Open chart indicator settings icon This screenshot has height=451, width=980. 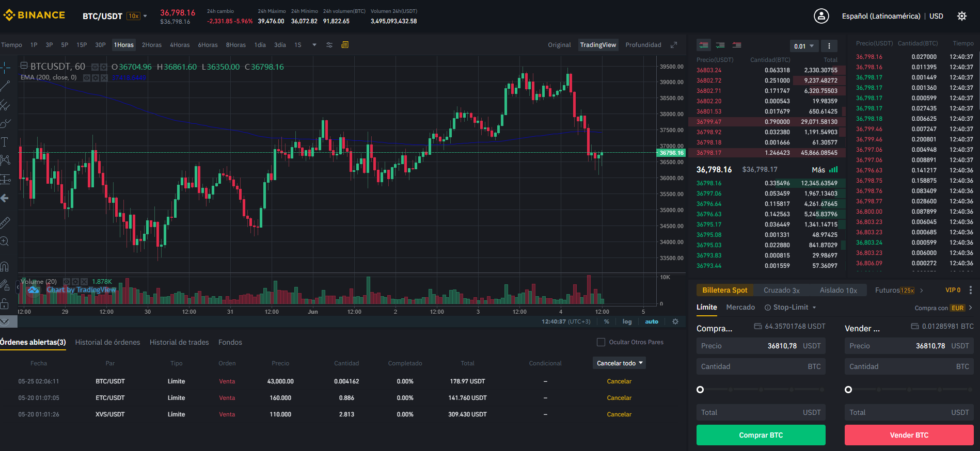point(329,45)
